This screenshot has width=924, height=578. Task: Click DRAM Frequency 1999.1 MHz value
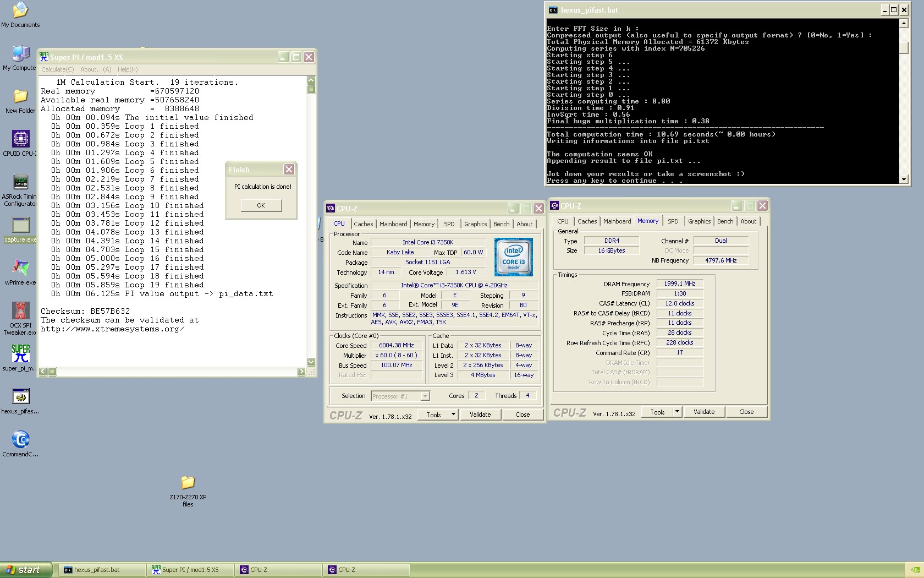pos(680,284)
